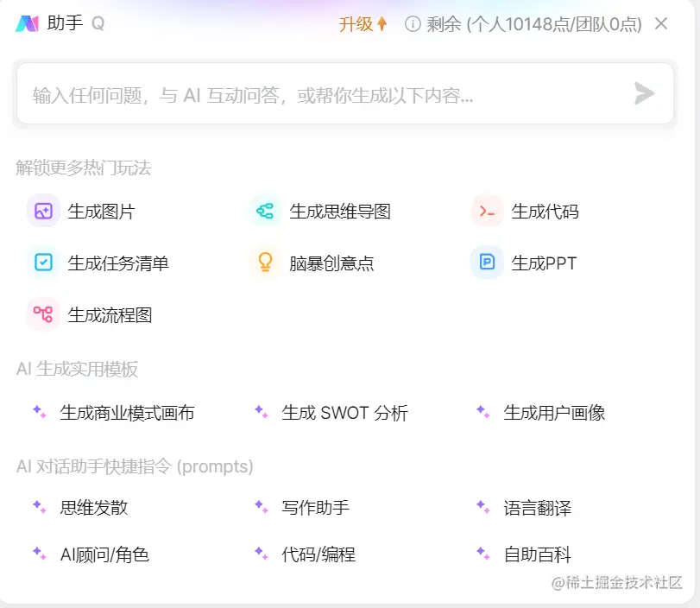Click the 生成任务清单 checkbox icon
This screenshot has width=700, height=608.
[43, 263]
